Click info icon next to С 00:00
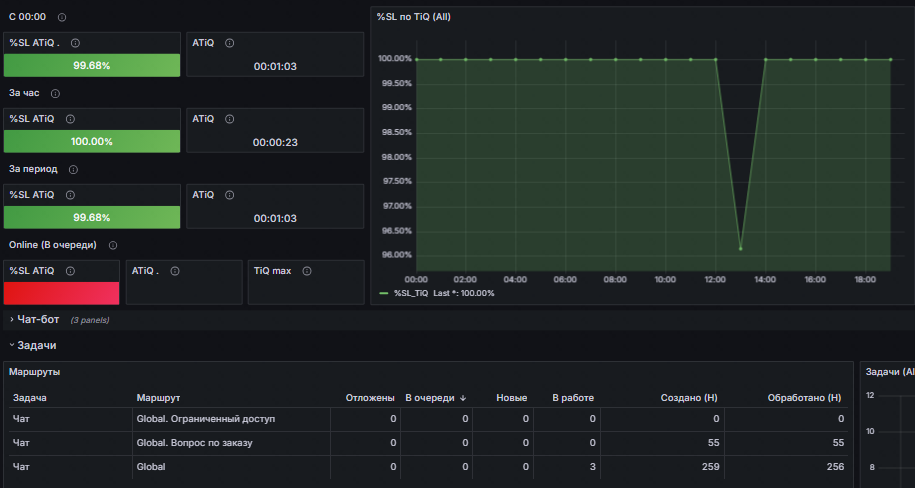The width and height of the screenshot is (915, 488). [x=62, y=18]
